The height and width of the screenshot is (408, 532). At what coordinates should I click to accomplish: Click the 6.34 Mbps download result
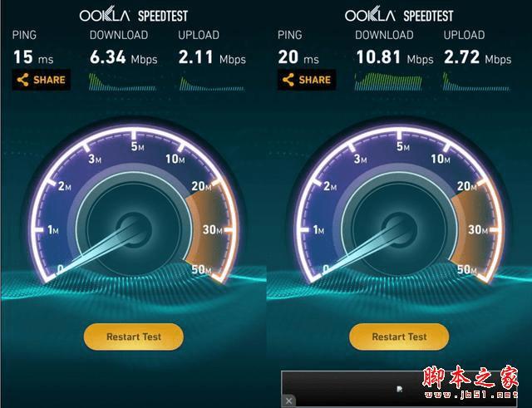point(124,57)
